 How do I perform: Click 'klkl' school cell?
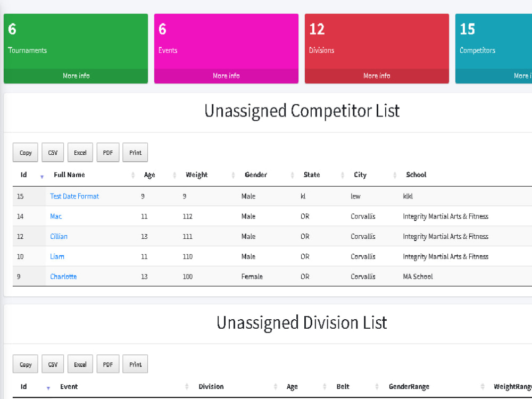point(408,196)
